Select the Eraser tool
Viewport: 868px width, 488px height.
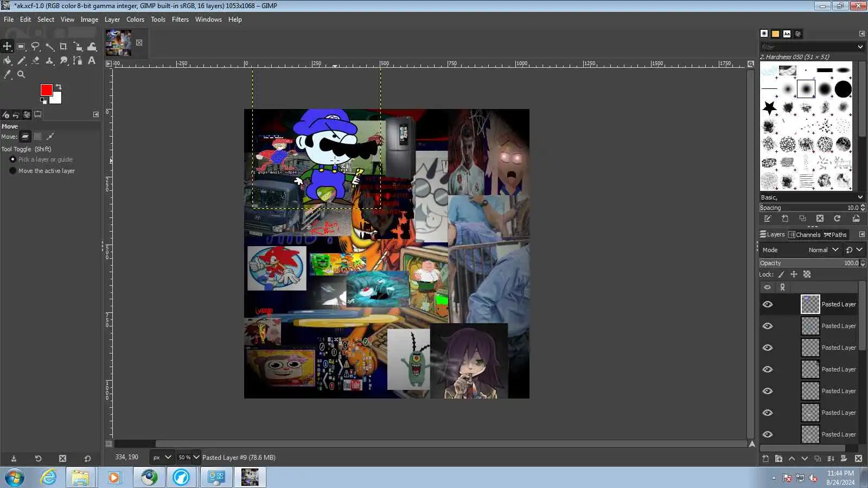point(35,61)
